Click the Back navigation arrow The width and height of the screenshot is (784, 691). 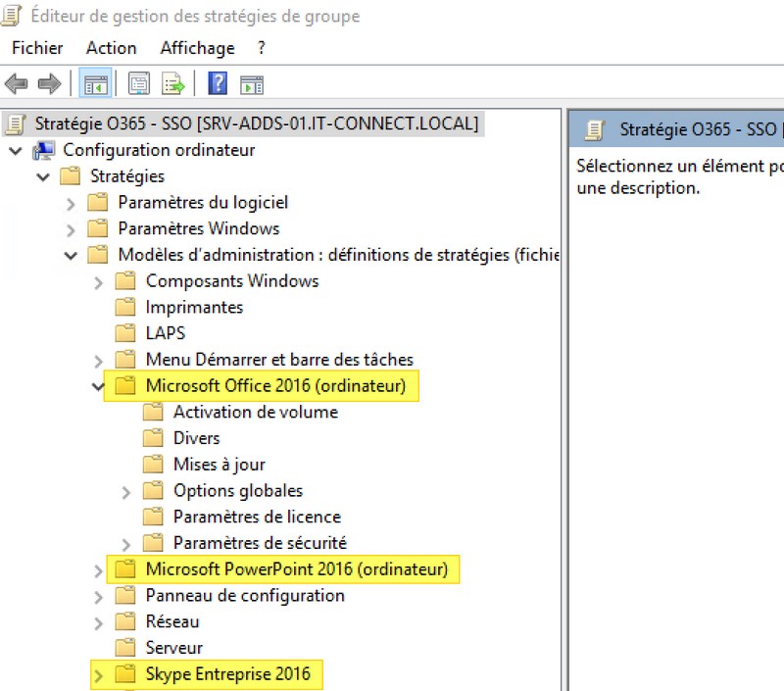pos(16,83)
